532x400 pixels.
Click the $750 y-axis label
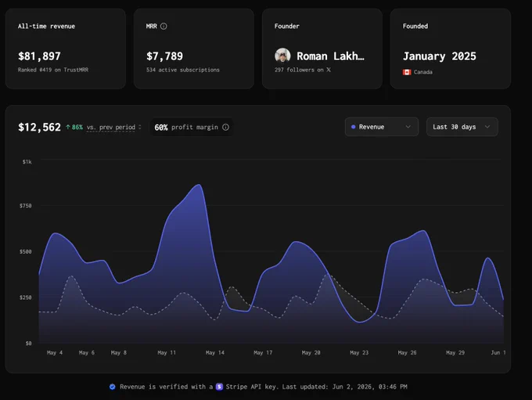tap(26, 205)
